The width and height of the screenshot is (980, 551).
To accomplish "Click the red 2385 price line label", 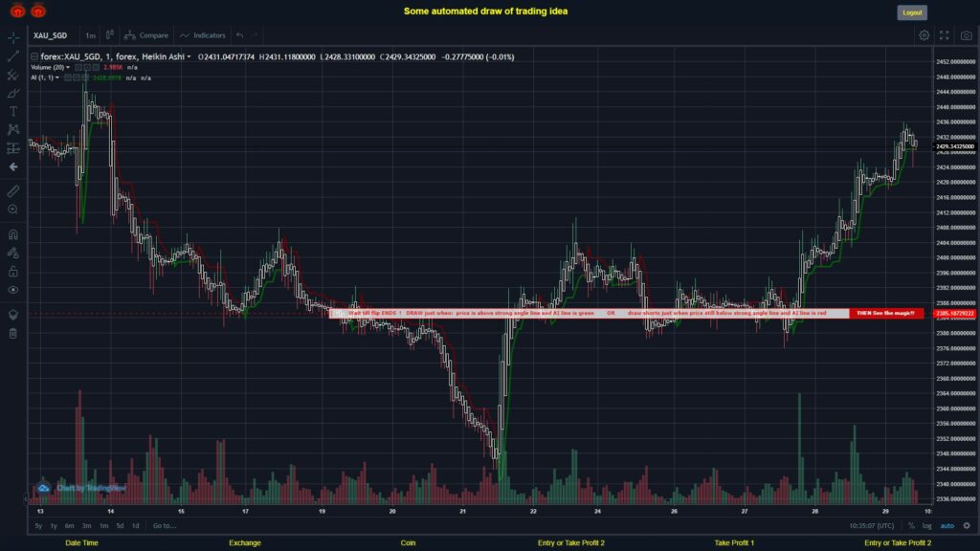I will click(955, 314).
